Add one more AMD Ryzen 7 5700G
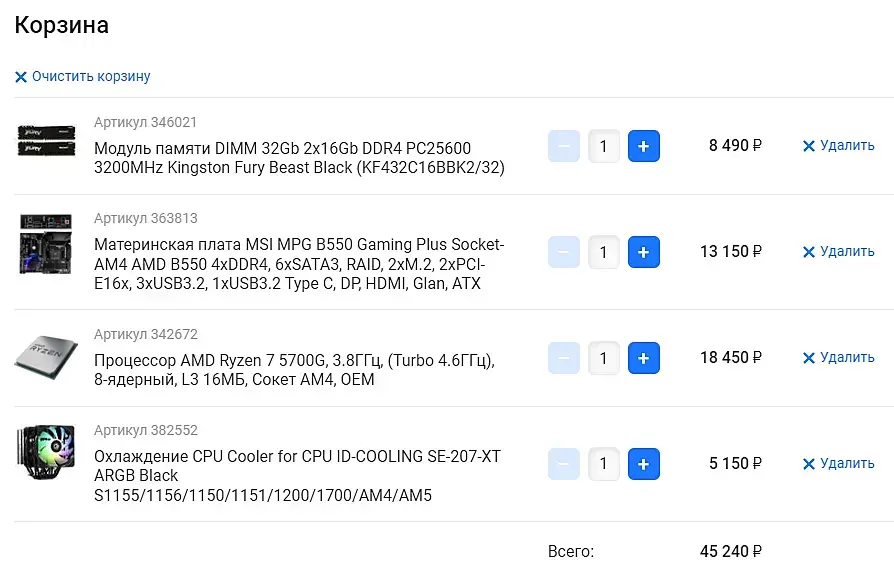Viewport: 894px width, 581px height. [x=643, y=358]
